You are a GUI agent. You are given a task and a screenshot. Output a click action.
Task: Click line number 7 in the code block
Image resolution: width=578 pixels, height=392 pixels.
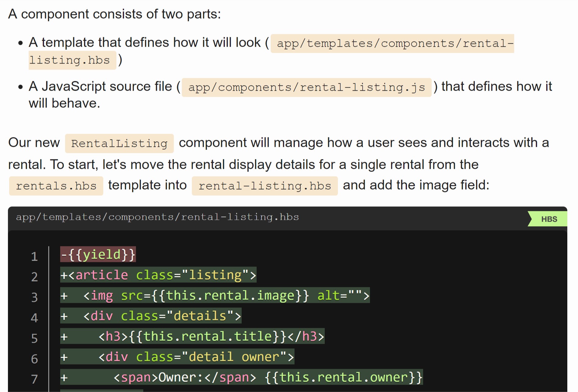(x=34, y=379)
